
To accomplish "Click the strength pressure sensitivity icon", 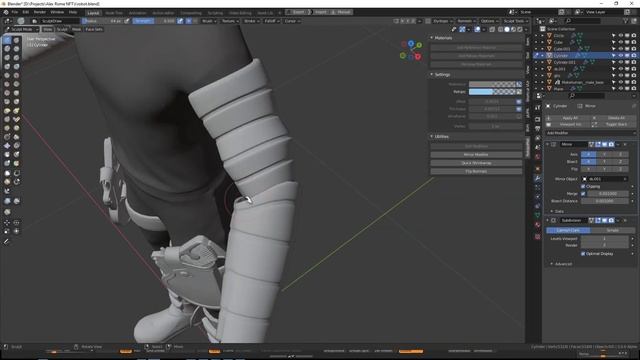I will click(x=180, y=21).
